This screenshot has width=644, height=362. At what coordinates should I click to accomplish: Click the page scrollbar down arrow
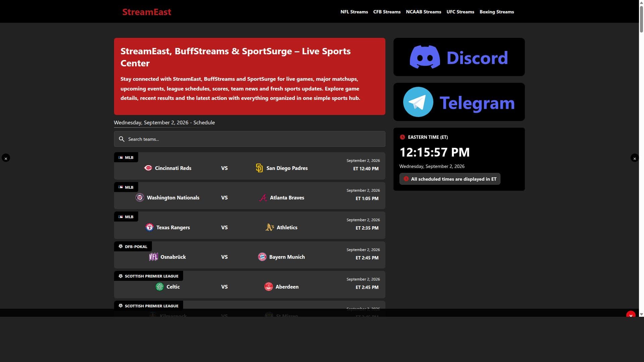pos(641,314)
